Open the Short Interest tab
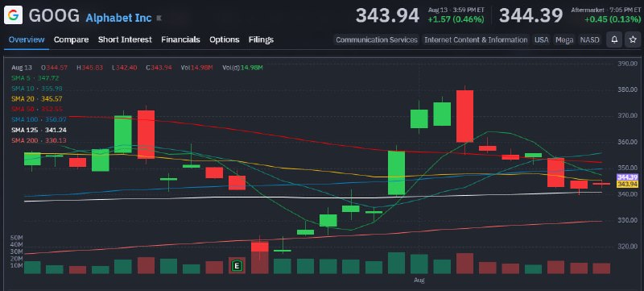 tap(125, 39)
